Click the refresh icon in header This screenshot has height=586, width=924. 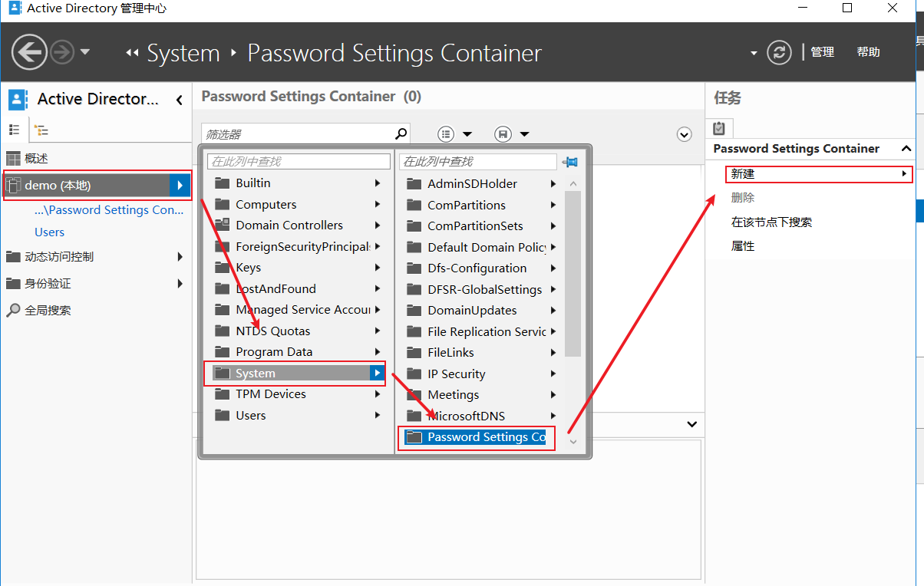pos(780,53)
